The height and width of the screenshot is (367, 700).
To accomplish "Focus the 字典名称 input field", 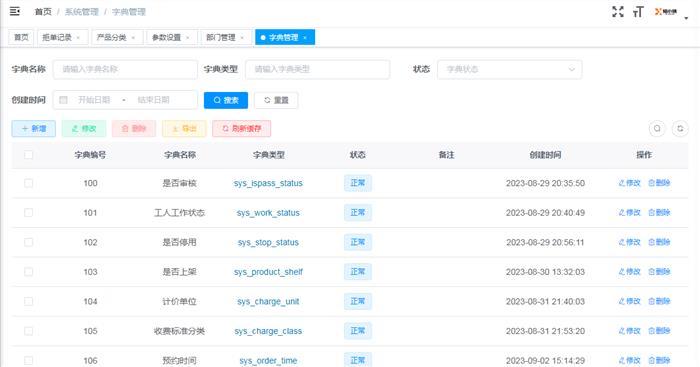I will tap(125, 69).
